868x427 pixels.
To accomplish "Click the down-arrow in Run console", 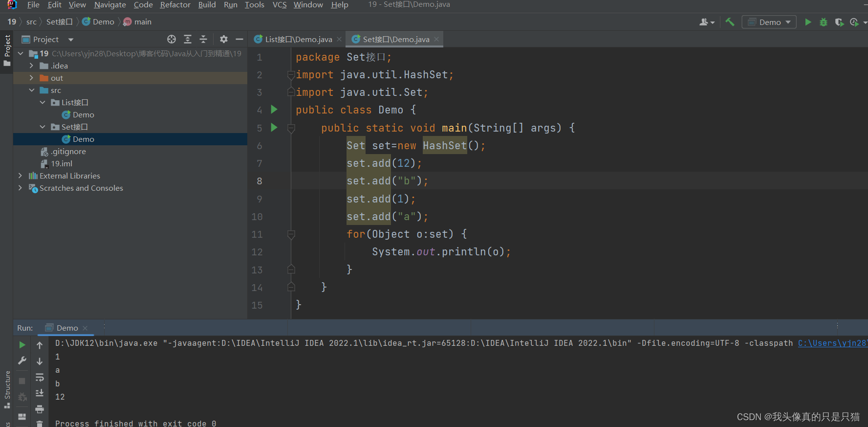I will pyautogui.click(x=40, y=361).
